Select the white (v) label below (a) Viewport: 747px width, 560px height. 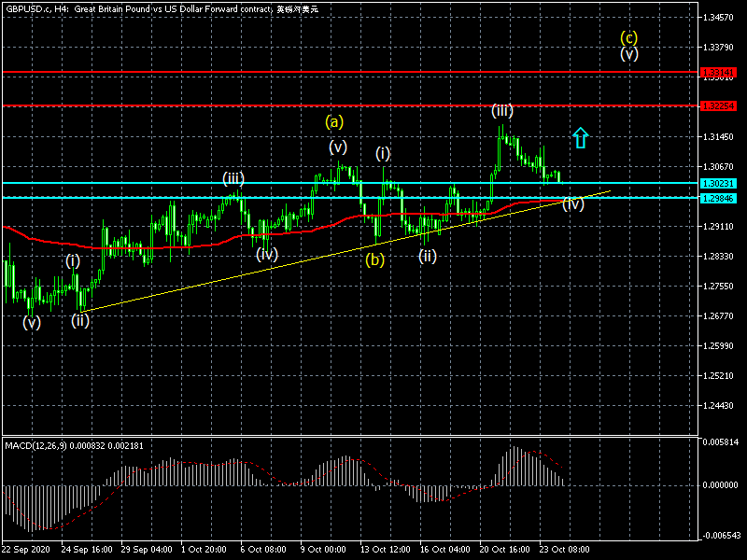338,147
